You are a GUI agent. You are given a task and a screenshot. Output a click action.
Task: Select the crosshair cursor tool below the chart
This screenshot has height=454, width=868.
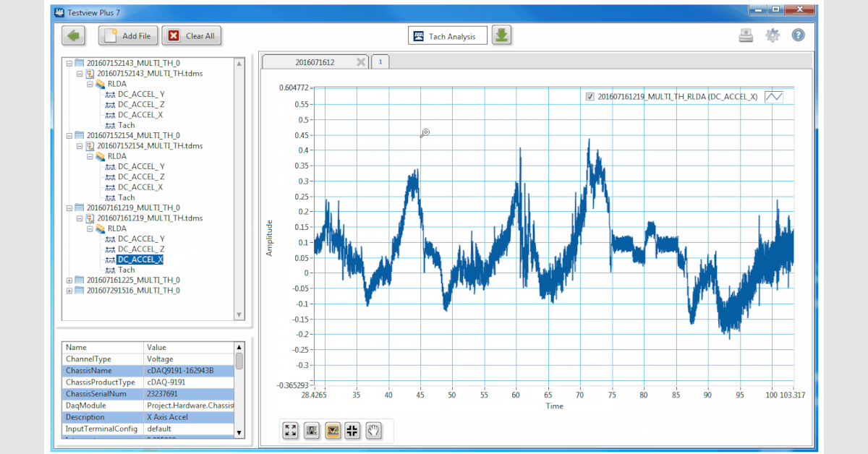click(353, 430)
